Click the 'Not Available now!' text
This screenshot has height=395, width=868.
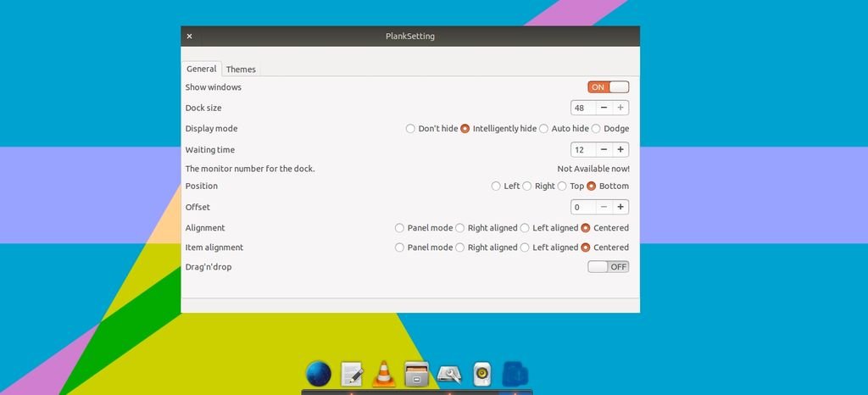[593, 169]
